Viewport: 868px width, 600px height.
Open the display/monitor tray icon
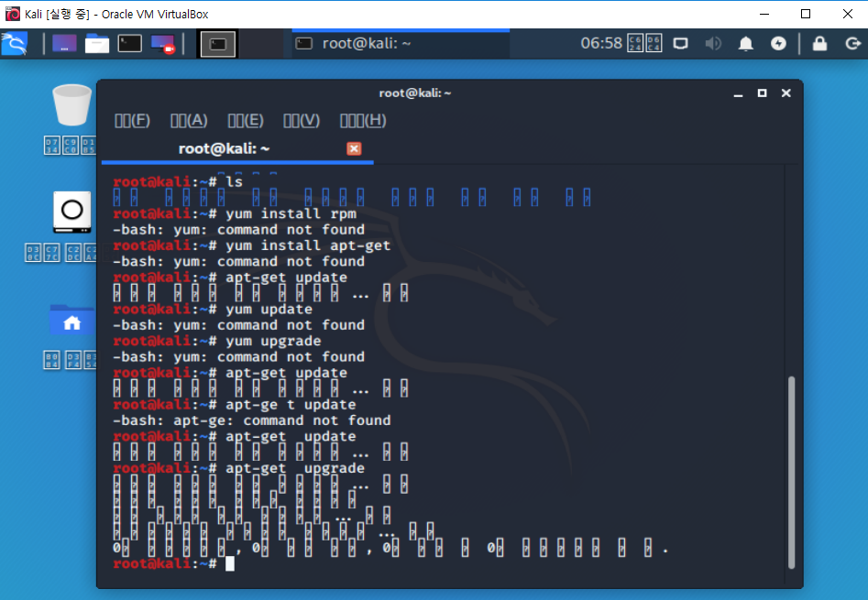(680, 43)
